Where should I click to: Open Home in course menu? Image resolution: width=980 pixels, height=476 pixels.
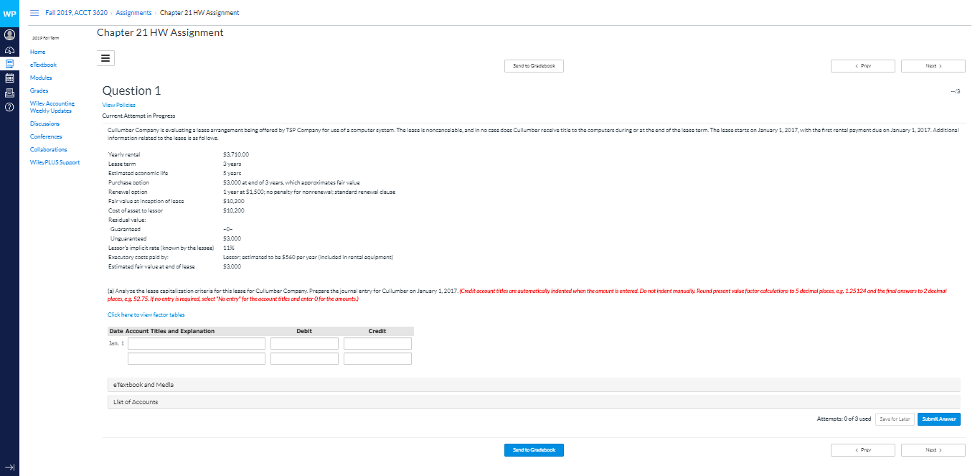pyautogui.click(x=37, y=52)
